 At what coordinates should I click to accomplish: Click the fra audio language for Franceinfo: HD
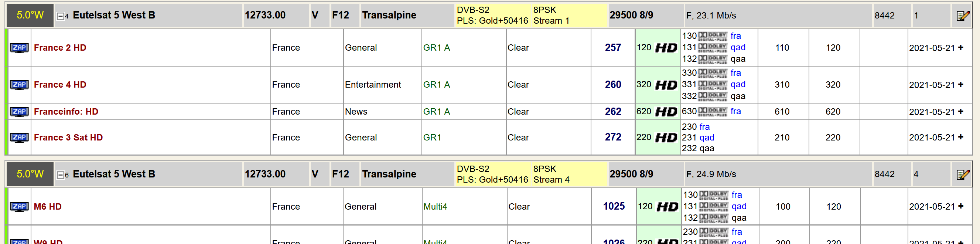tap(735, 112)
